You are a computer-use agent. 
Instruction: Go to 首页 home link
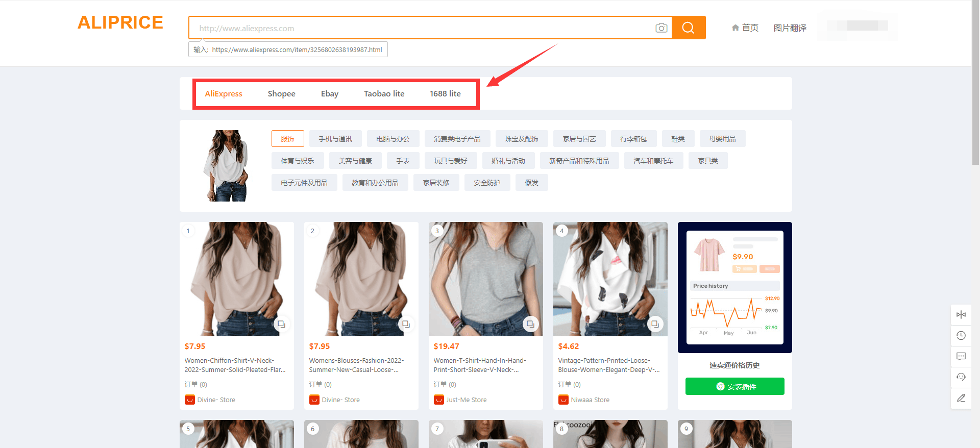pos(750,28)
